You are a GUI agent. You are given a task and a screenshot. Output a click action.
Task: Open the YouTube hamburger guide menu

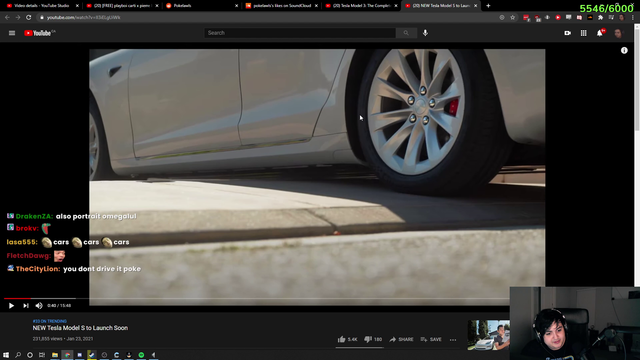[12, 33]
